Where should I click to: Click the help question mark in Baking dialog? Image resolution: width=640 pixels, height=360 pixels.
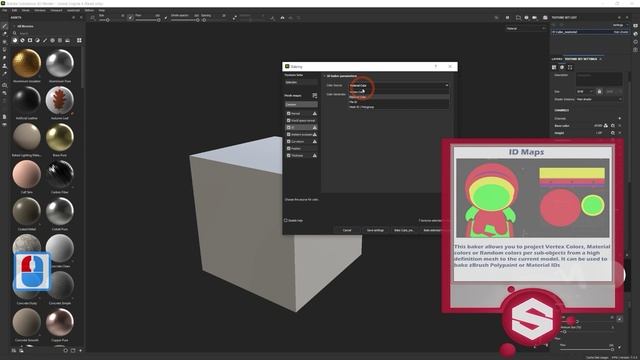click(436, 66)
